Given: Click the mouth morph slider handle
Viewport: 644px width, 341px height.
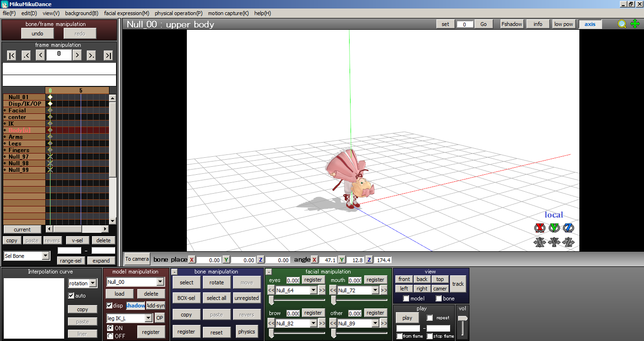Looking at the screenshot, I should (333, 300).
